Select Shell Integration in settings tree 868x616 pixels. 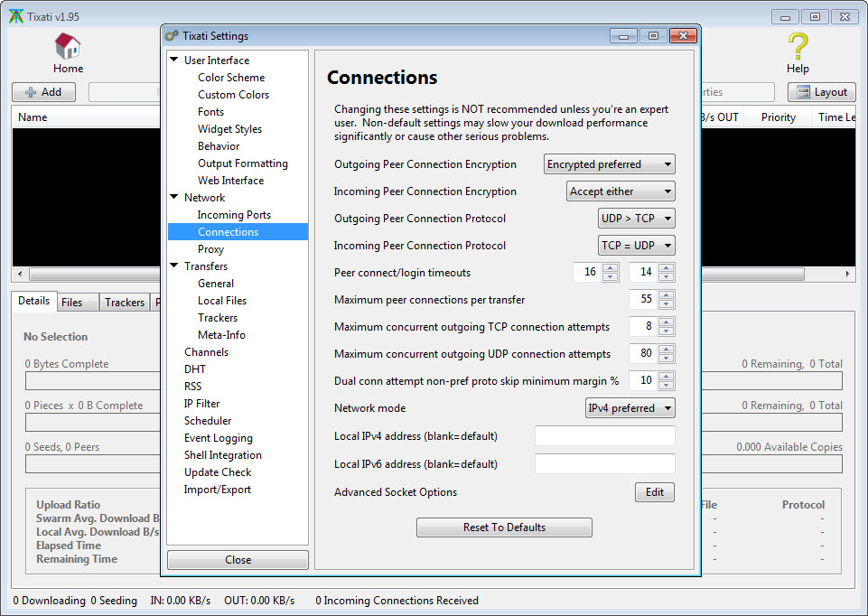pyautogui.click(x=223, y=455)
